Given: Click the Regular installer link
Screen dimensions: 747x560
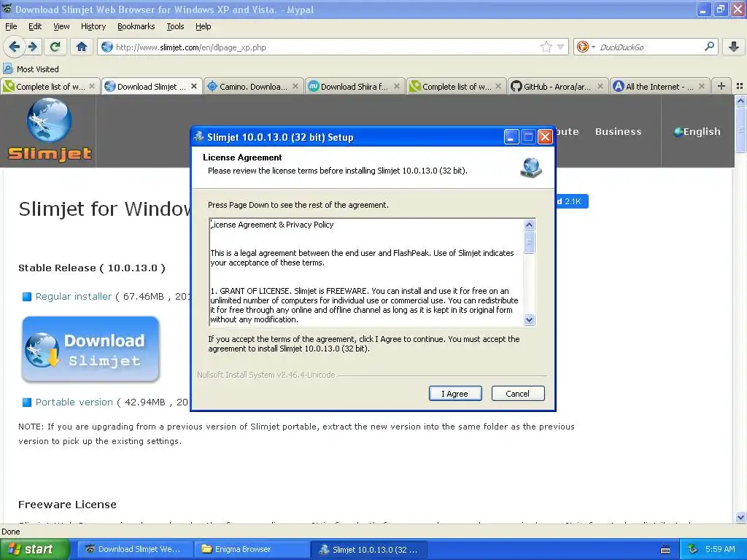Looking at the screenshot, I should (x=74, y=296).
